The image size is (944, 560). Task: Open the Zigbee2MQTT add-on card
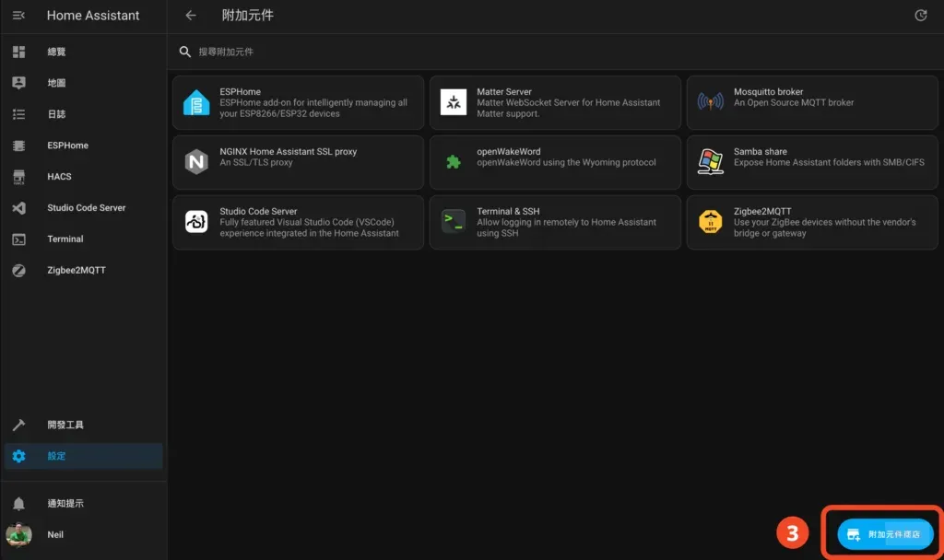(x=812, y=222)
